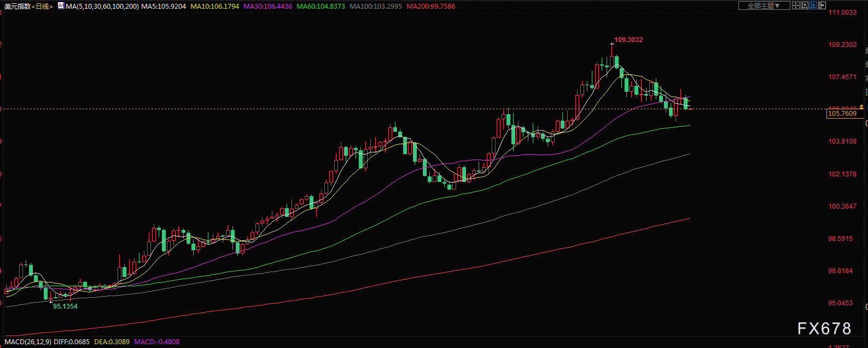Click the small orange arrow beside price axis

[x=861, y=107]
